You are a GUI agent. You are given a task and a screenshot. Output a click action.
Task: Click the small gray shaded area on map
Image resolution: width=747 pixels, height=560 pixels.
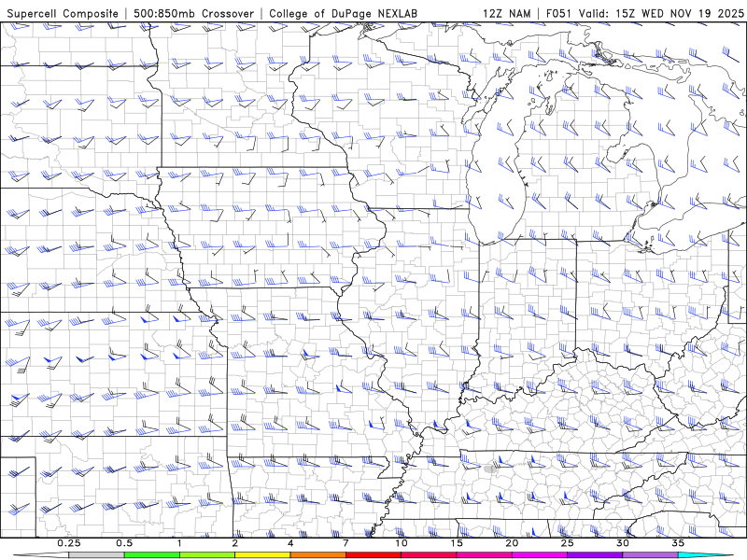point(489,469)
